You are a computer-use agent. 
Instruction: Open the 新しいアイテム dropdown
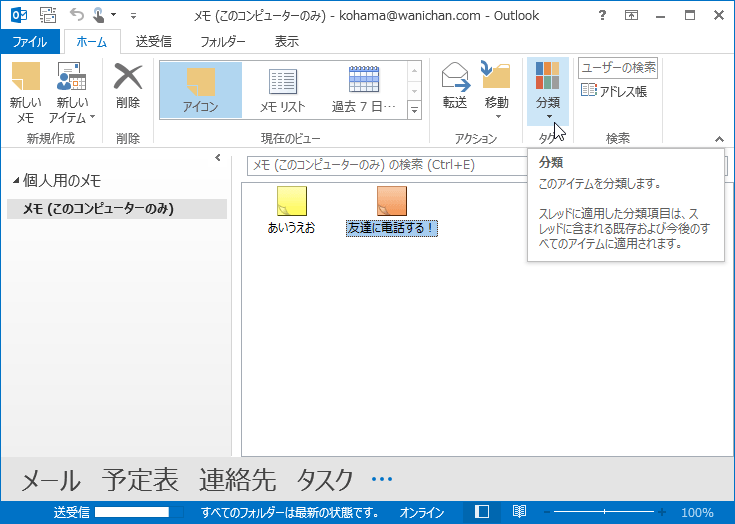[72, 93]
